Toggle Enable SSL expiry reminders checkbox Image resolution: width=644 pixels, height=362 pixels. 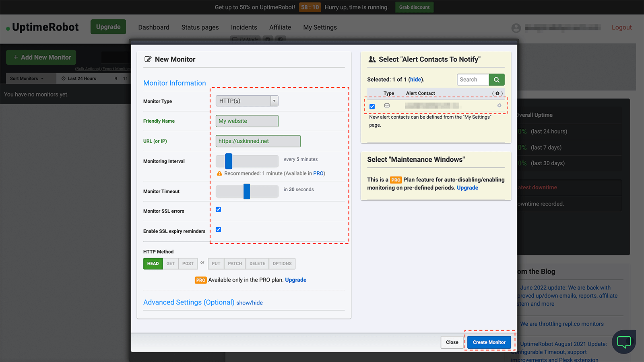pyautogui.click(x=218, y=229)
